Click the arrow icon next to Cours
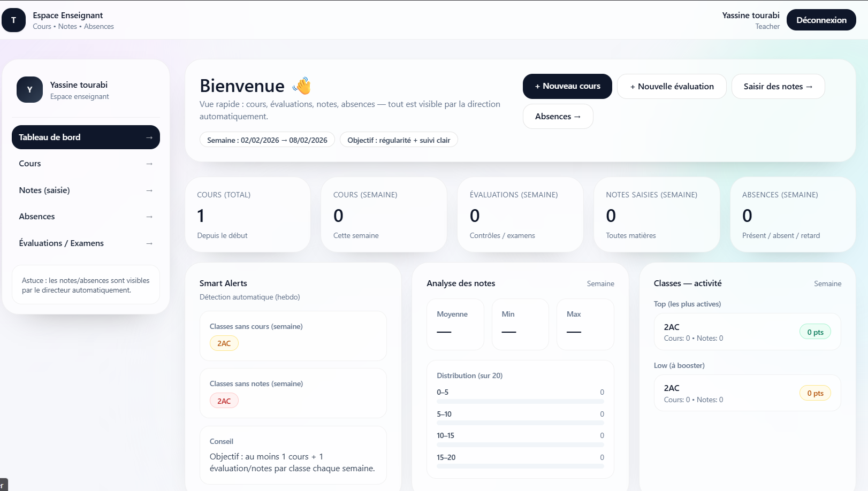868x491 pixels. click(x=148, y=164)
